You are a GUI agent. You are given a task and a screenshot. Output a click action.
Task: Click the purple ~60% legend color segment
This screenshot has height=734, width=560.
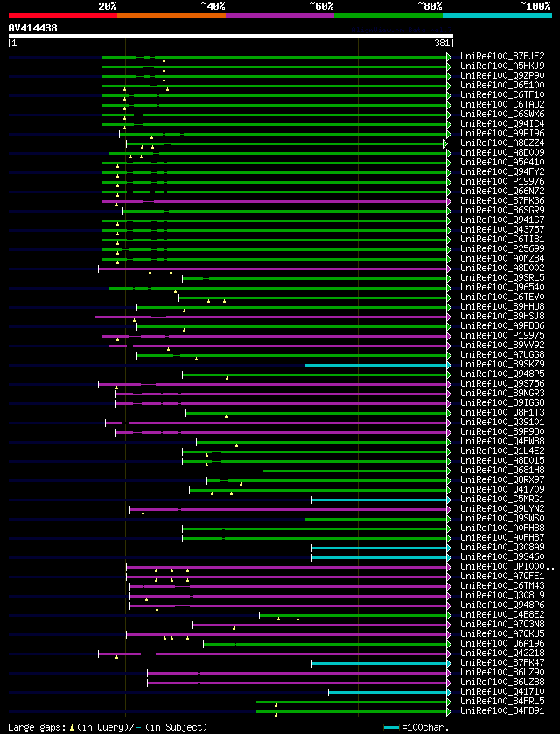pos(280,16)
